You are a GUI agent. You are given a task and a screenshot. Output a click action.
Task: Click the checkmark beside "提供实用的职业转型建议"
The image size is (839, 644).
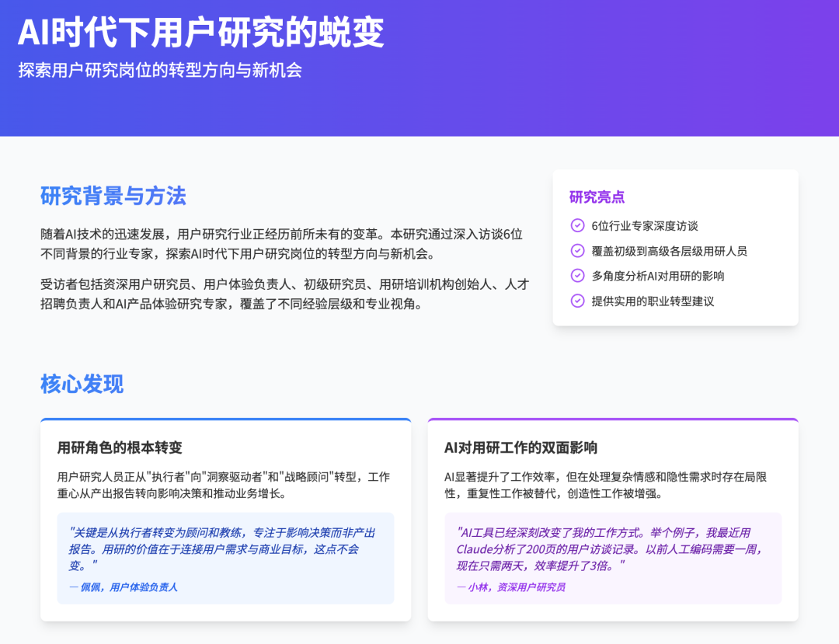point(576,301)
